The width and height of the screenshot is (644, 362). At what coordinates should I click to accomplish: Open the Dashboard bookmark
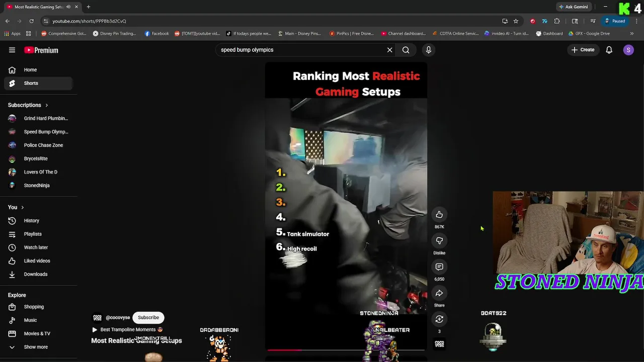click(x=549, y=34)
